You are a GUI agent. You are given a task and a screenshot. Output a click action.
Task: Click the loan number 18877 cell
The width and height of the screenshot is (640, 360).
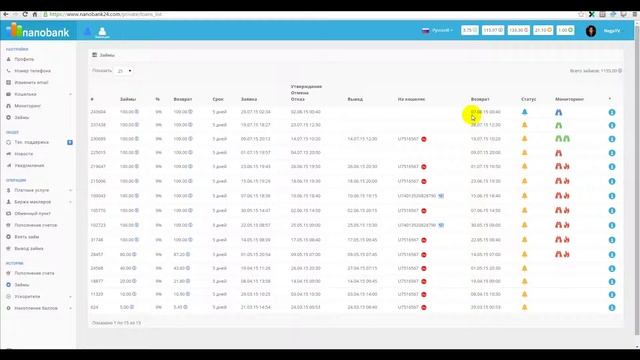(x=97, y=281)
